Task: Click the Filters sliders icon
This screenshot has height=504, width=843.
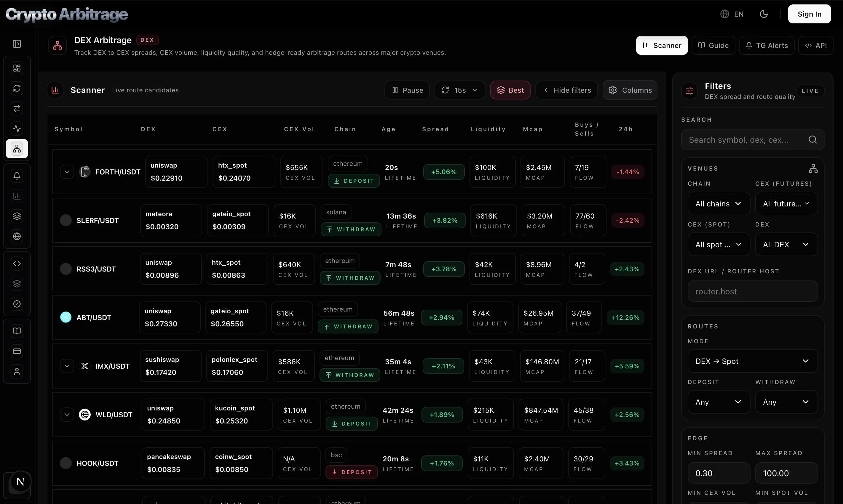Action: pos(689,91)
